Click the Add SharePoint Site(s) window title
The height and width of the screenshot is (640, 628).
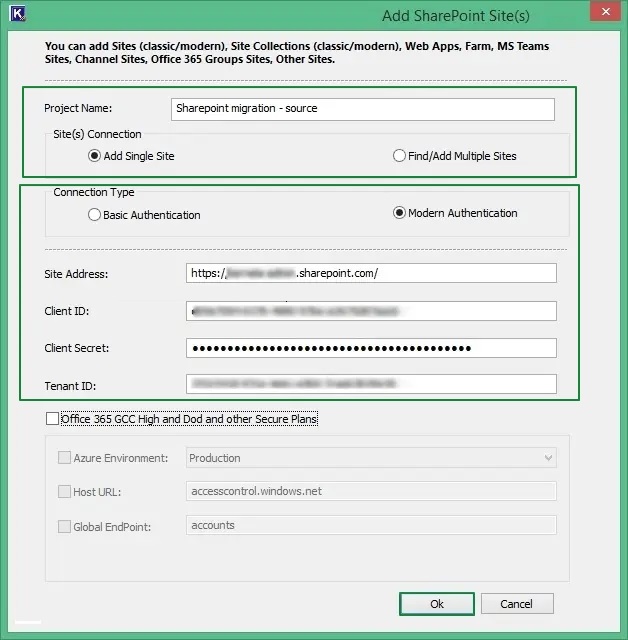tap(455, 16)
